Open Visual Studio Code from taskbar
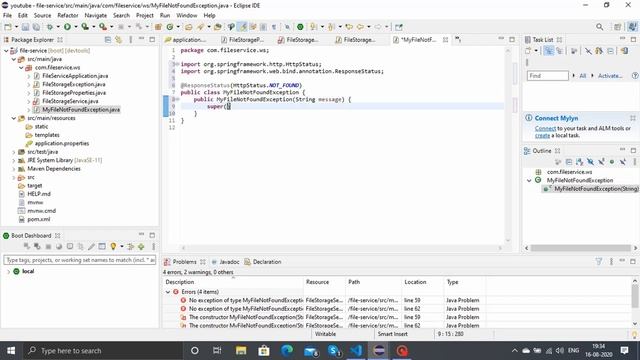The image size is (640, 360). (356, 351)
